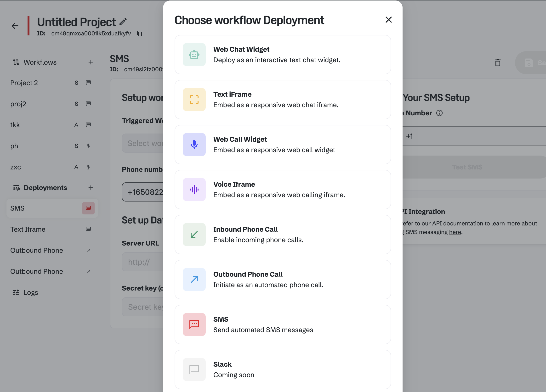
Task: Pick the Voice Iframe waveform icon
Action: [194, 189]
